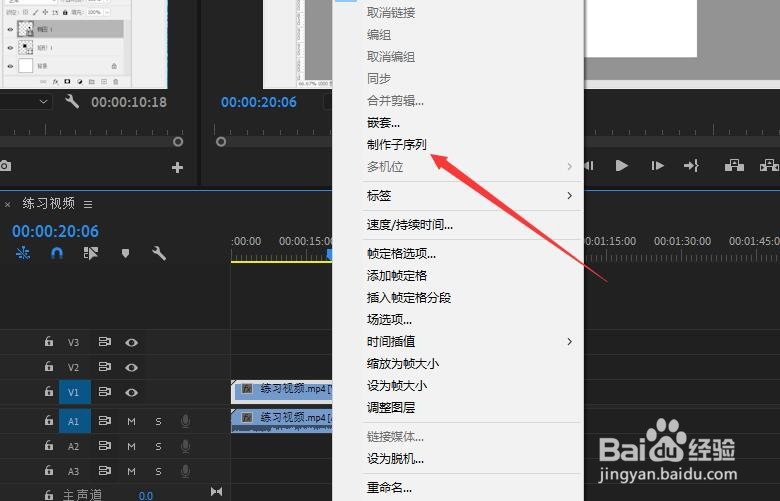Select the V1 track target button
Image resolution: width=780 pixels, height=501 pixels.
(75, 392)
